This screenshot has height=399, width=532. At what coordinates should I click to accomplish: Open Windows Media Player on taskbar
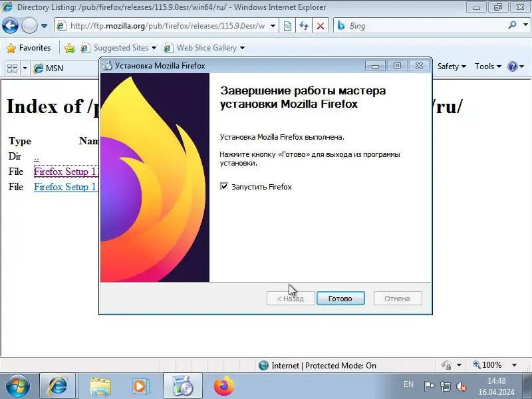point(140,386)
